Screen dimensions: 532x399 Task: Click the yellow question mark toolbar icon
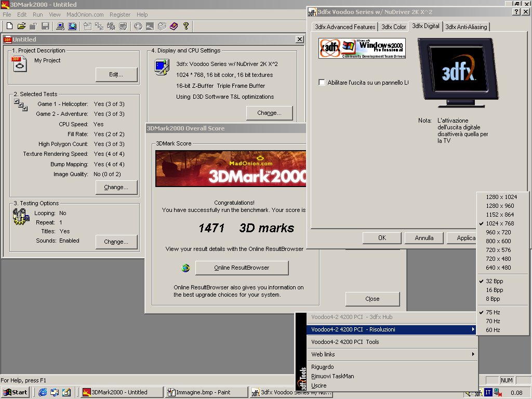click(185, 26)
